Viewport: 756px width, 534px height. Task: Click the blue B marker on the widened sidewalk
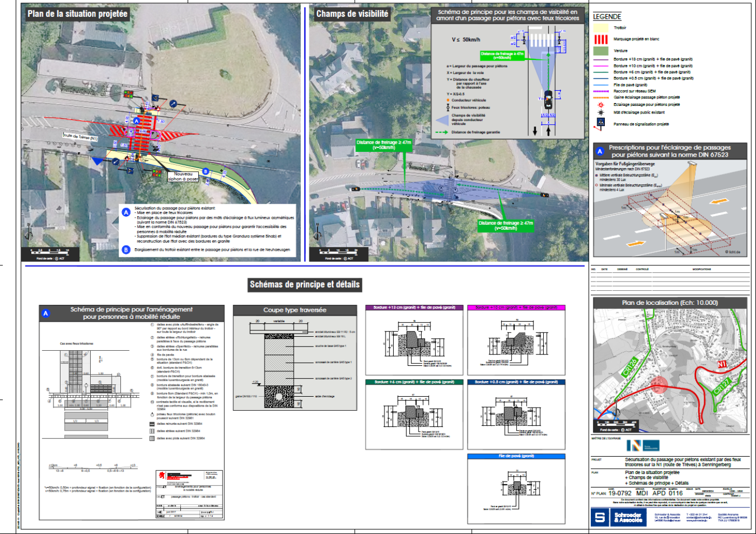206,171
